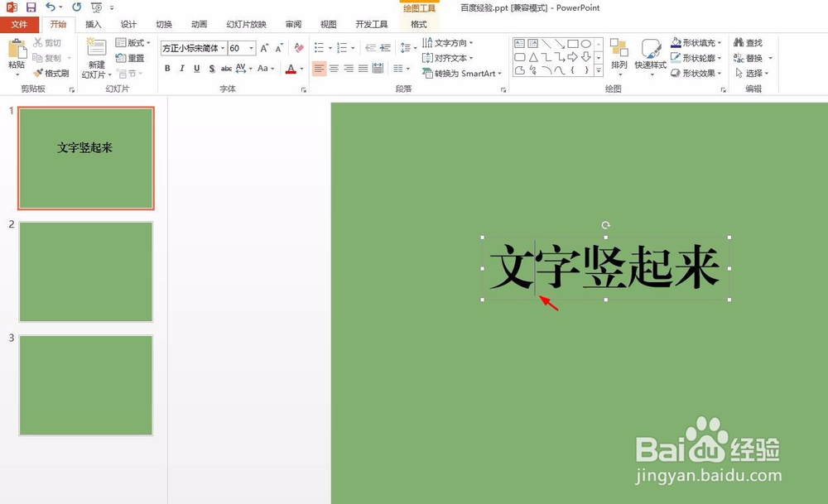Toggle bold formatting on the text
Viewport: 828px width, 504px height.
167,68
